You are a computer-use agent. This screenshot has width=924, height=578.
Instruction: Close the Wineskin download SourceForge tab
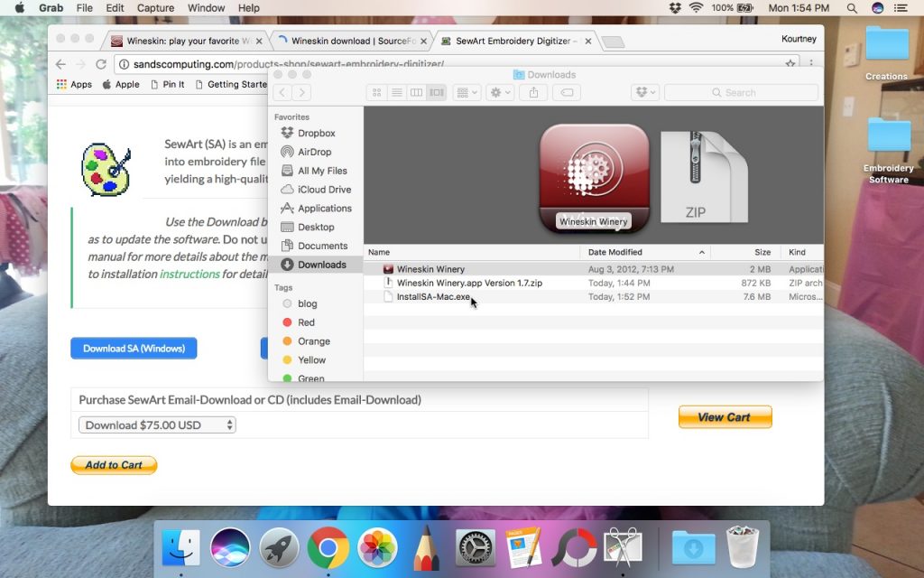point(424,42)
